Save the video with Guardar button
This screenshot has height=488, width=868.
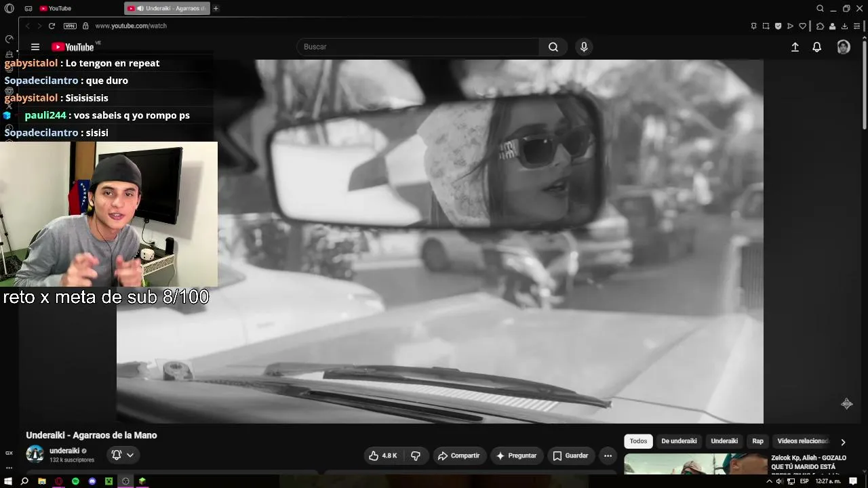[x=570, y=455]
